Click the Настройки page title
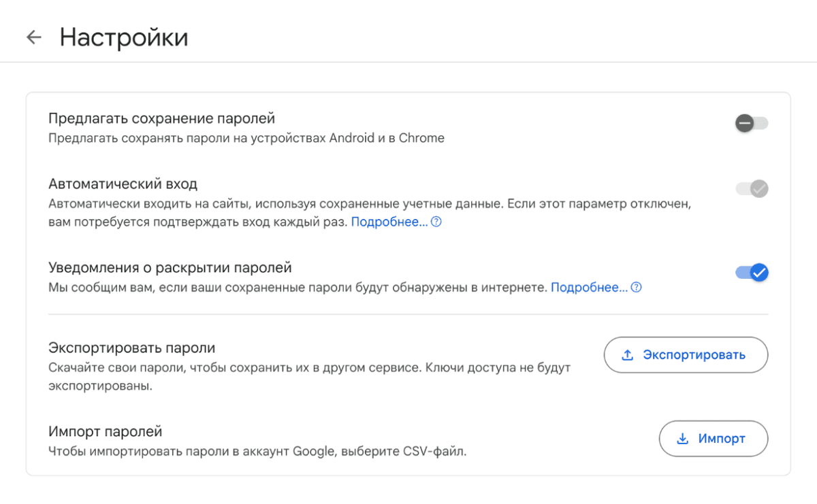 125,37
